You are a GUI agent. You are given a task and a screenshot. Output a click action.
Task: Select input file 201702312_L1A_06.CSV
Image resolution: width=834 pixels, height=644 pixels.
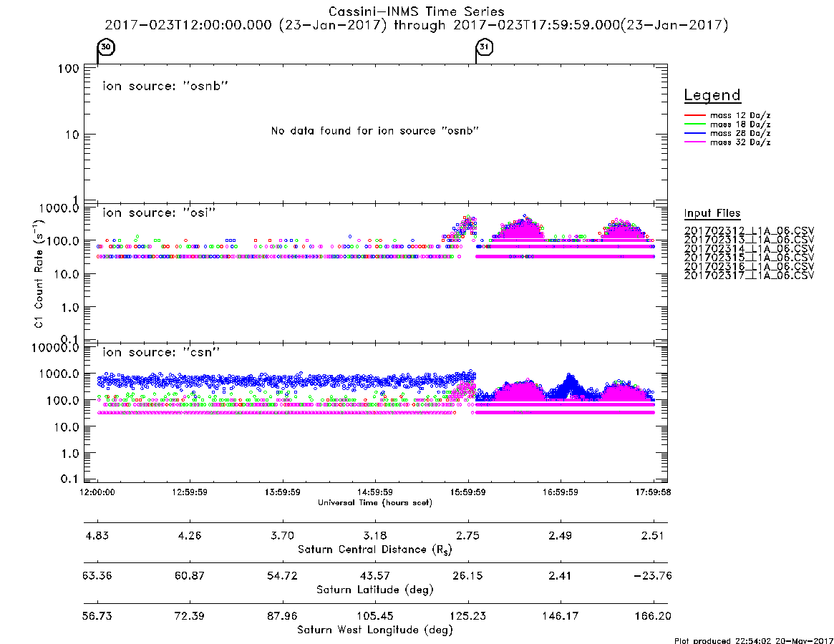[x=749, y=231]
